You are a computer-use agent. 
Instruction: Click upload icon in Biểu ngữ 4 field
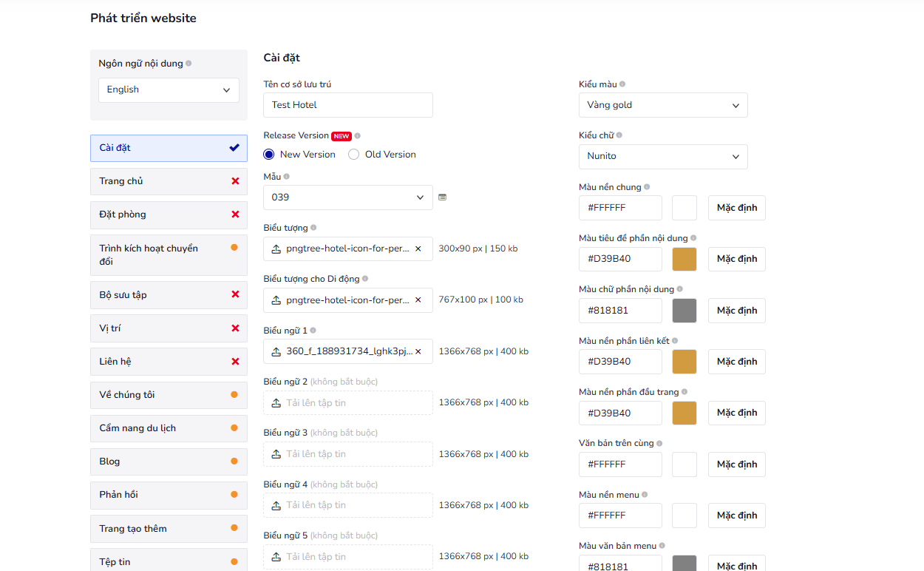pos(276,505)
